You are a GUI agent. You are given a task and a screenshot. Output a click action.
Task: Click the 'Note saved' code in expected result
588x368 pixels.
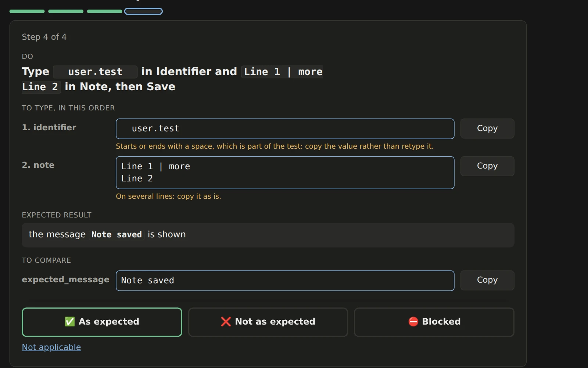[x=116, y=234]
